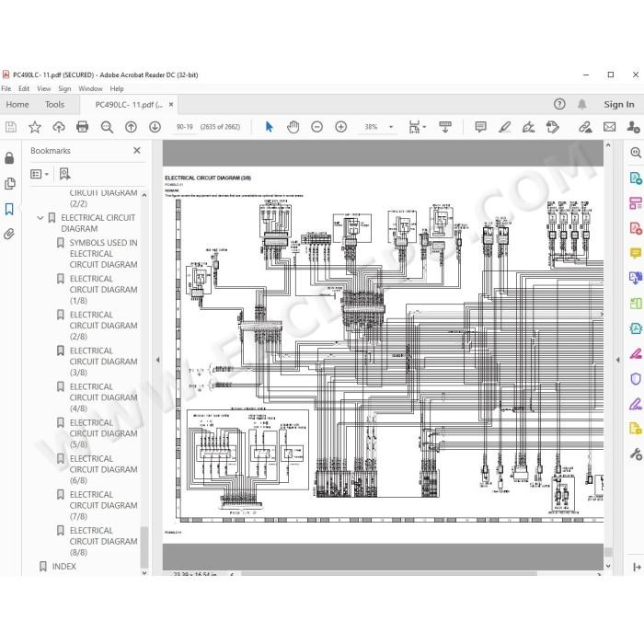
Task: Open the View menu
Action: [x=44, y=88]
